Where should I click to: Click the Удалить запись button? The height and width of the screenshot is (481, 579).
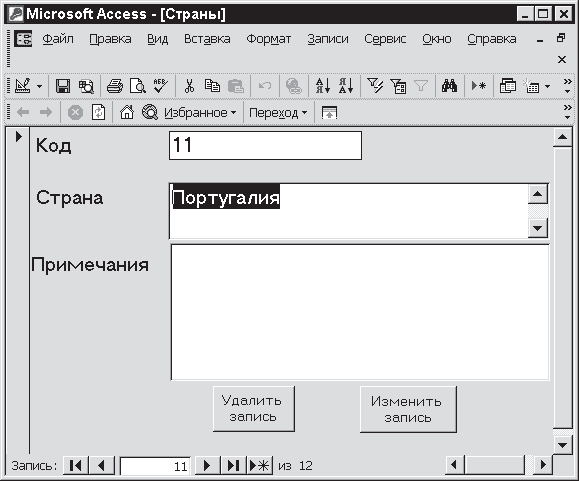[x=254, y=409]
